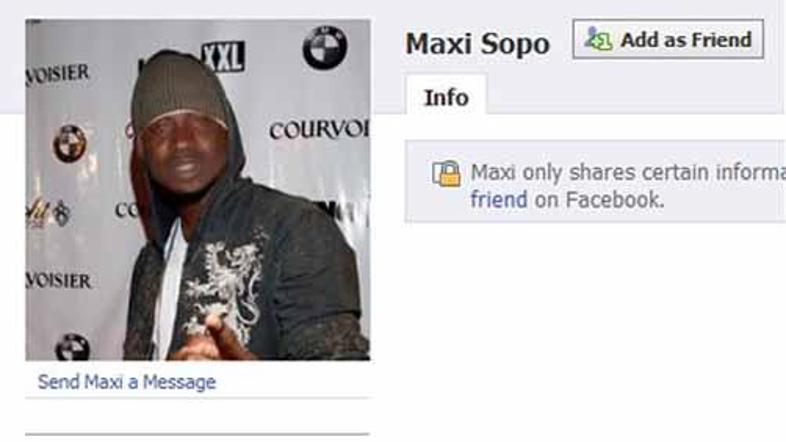The width and height of the screenshot is (786, 442).
Task: Click the "on Facebook." text in notice
Action: tap(600, 200)
